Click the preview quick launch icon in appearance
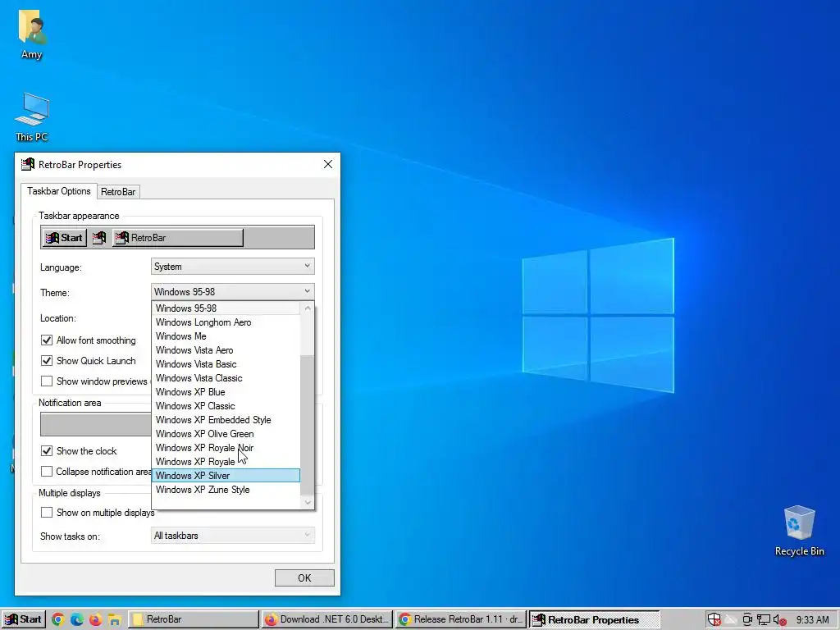The height and width of the screenshot is (630, 840). pos(99,237)
